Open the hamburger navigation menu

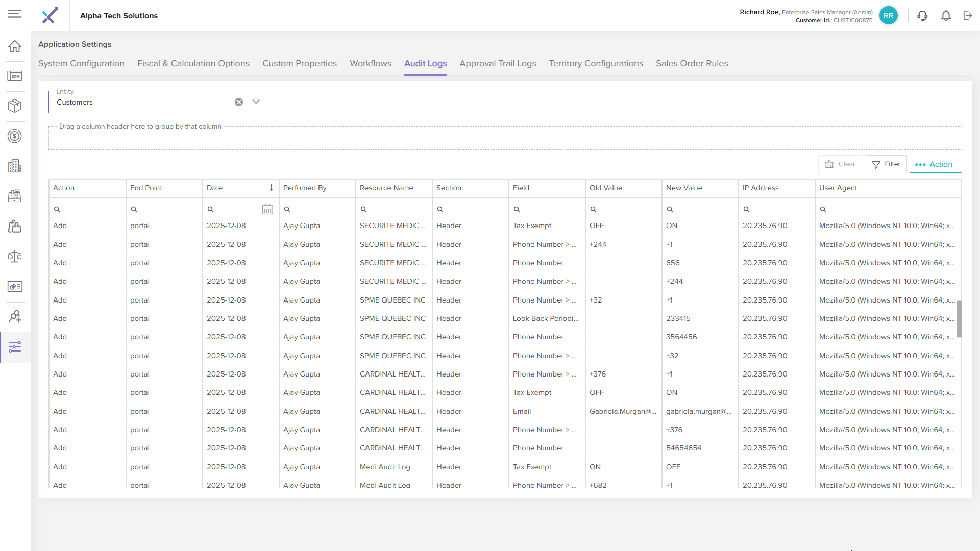15,14
